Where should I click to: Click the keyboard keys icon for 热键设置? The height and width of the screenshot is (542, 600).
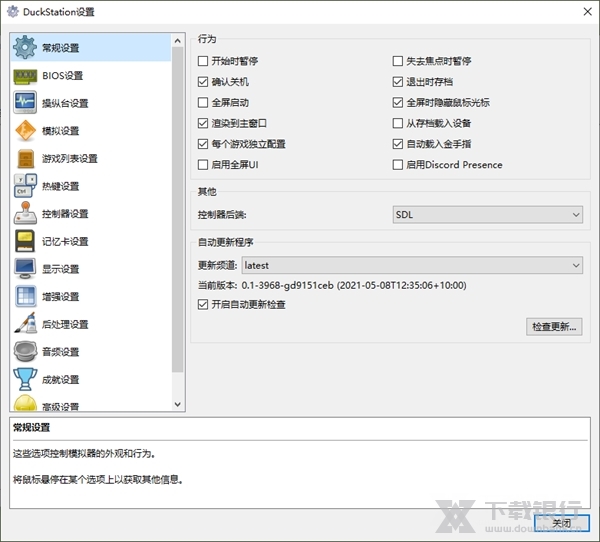(x=25, y=186)
